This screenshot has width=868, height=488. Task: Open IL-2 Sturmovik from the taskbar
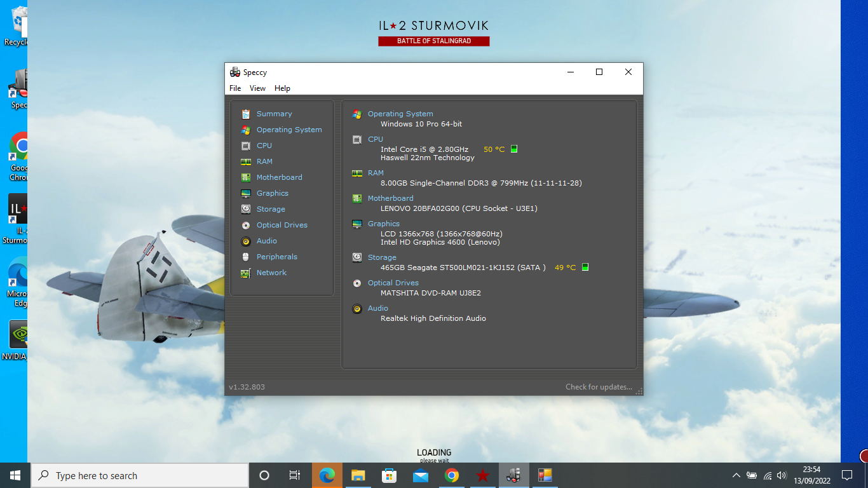(x=482, y=475)
